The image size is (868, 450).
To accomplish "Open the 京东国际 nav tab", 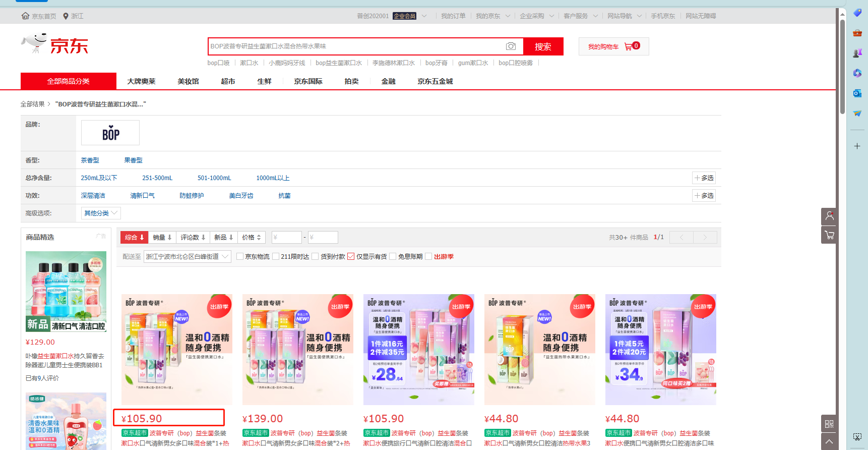I will click(x=308, y=81).
